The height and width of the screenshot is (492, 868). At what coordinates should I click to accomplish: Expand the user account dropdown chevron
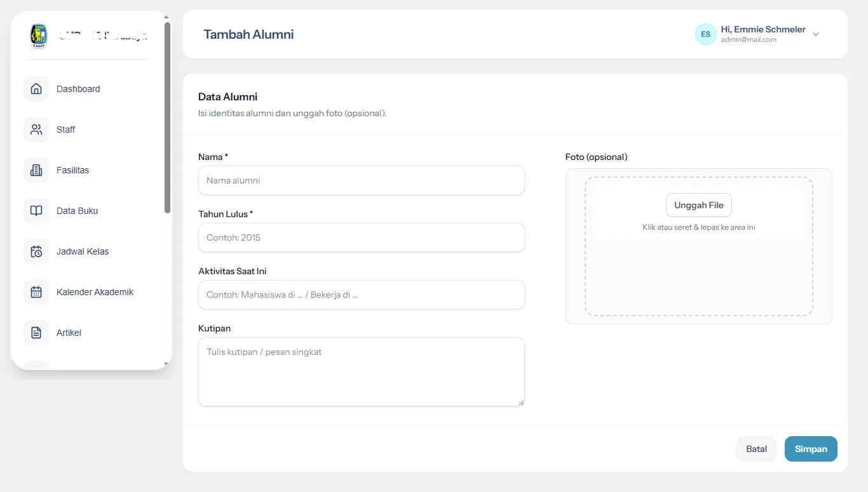[x=816, y=34]
